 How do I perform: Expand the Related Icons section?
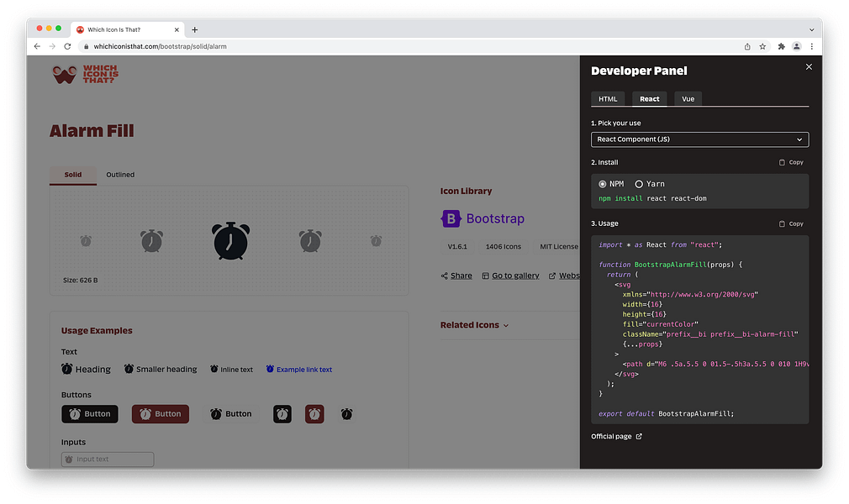pyautogui.click(x=474, y=325)
